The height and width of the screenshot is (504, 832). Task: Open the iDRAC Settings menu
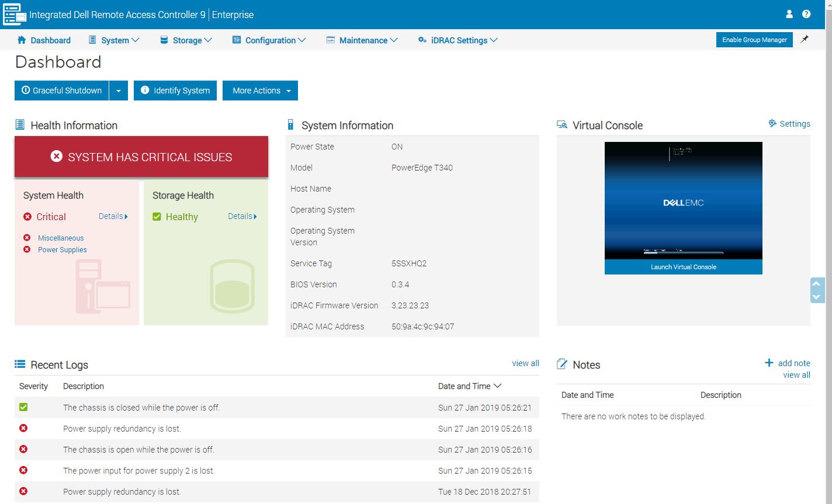click(x=458, y=40)
